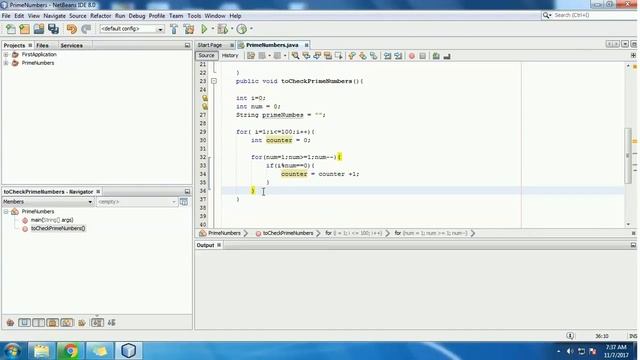This screenshot has height=360, width=640.
Task: Click the Windows Start button
Action: pos(12,351)
